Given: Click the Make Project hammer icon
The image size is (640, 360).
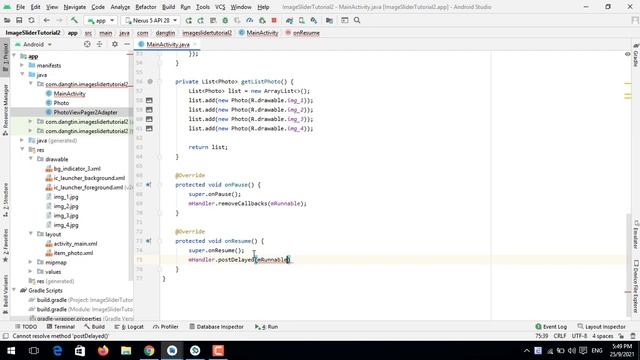Looking at the screenshot, I should point(74,20).
